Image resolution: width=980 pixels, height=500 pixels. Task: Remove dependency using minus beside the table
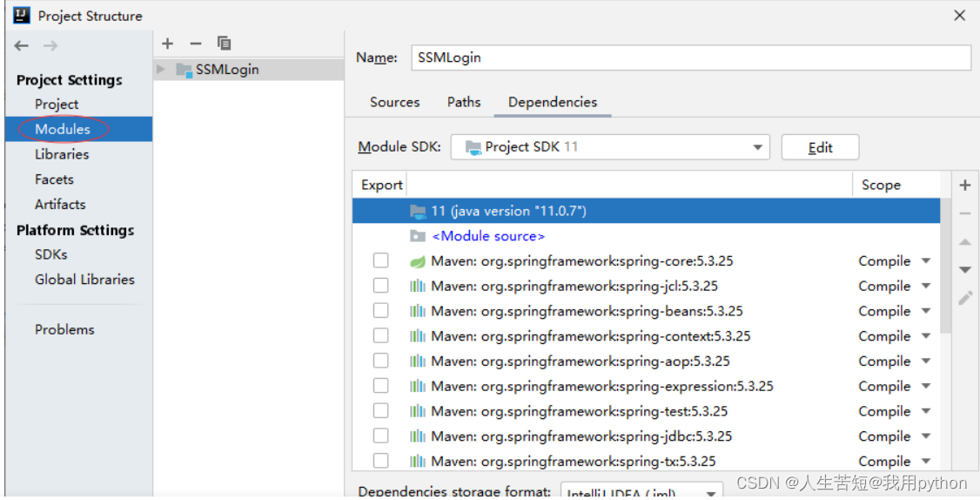point(965,213)
